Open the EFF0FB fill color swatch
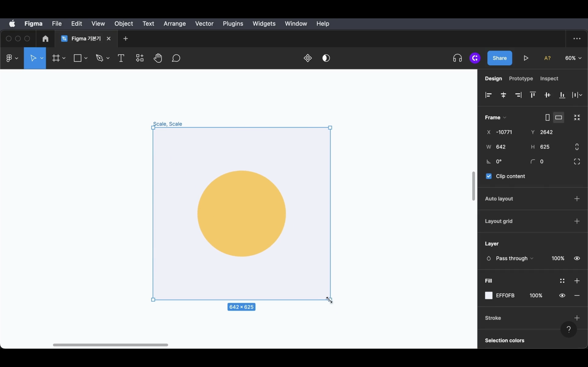588x367 pixels. coord(489,295)
